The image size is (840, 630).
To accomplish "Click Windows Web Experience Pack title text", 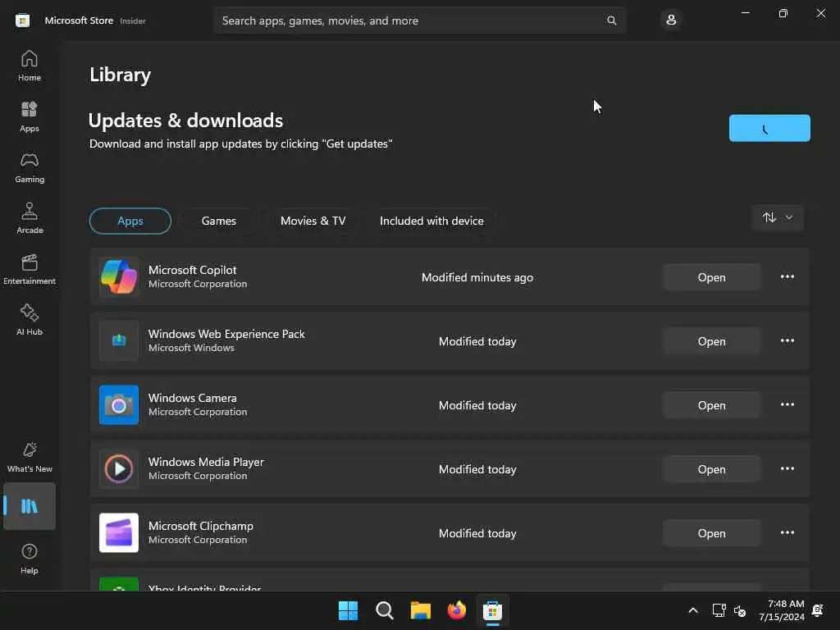I will 226,334.
